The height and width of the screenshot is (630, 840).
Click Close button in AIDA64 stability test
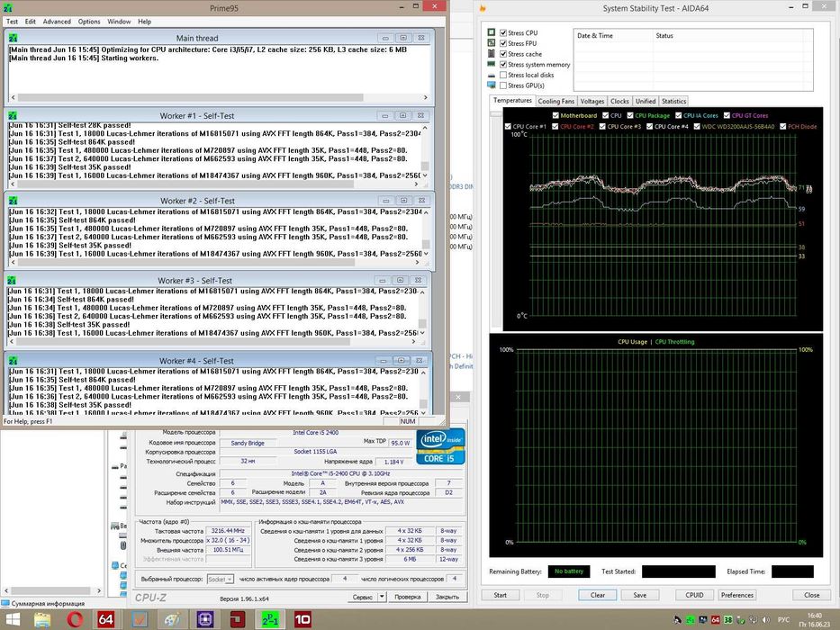point(811,595)
